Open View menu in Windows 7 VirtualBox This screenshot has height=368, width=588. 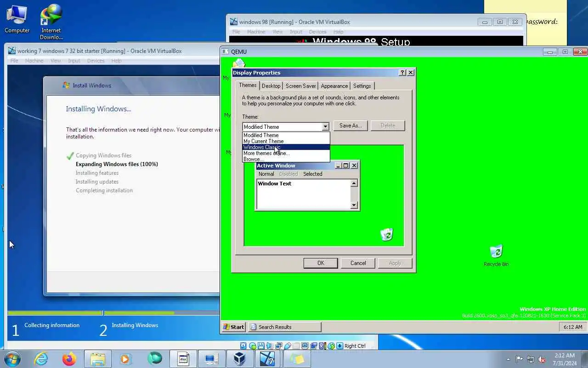pos(56,61)
